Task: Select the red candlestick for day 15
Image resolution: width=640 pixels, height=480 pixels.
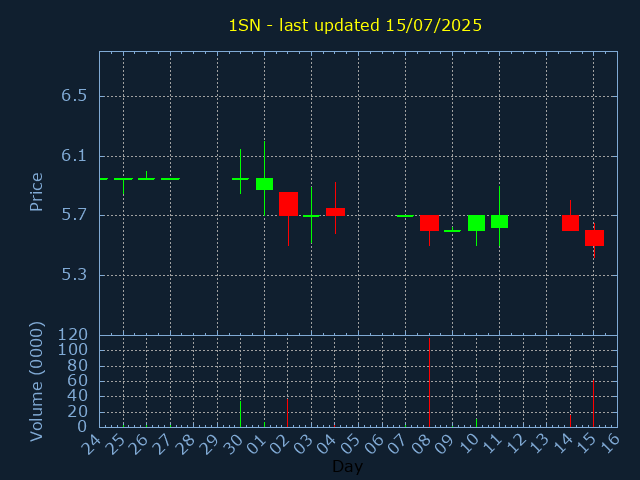Action: click(594, 238)
